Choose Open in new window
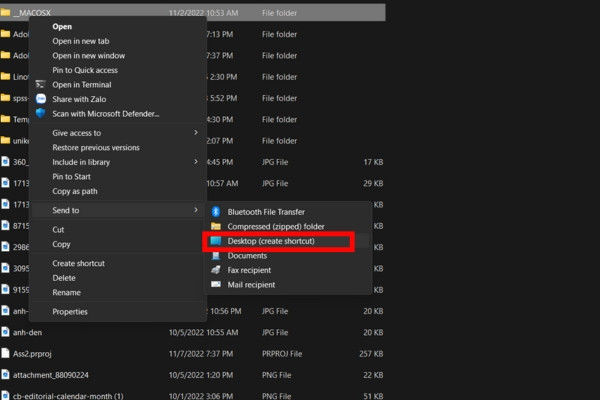This screenshot has height=400, width=600. 89,56
